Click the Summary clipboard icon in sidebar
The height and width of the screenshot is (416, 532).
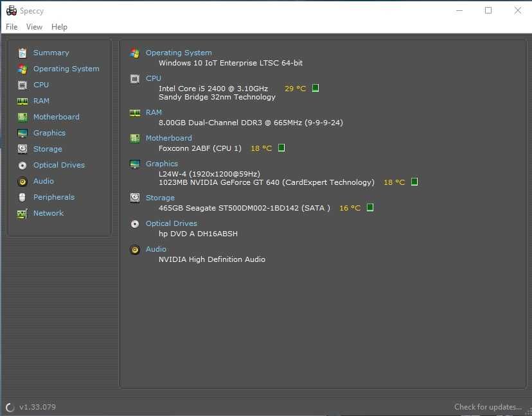[22, 53]
